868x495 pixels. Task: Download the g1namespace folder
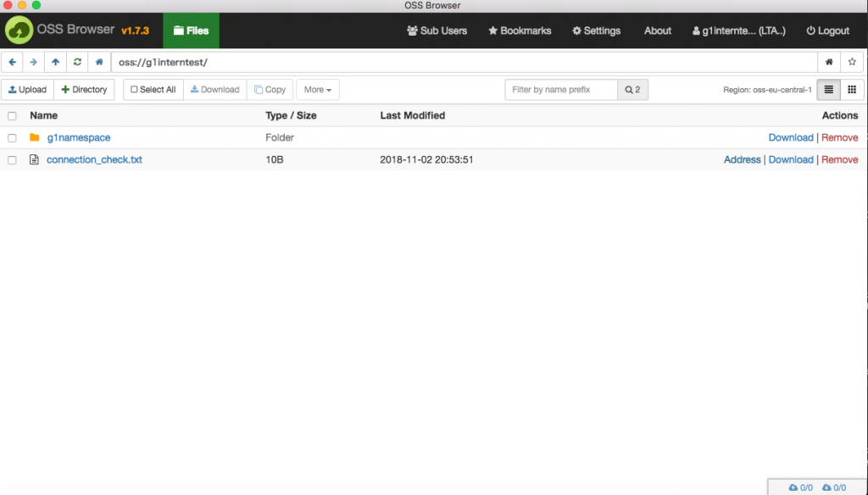coord(791,137)
